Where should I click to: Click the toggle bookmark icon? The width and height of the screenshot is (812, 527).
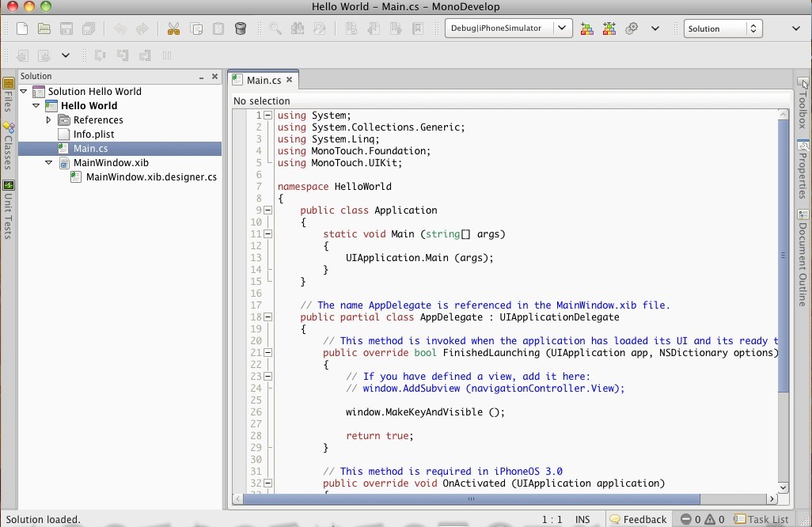click(351, 28)
